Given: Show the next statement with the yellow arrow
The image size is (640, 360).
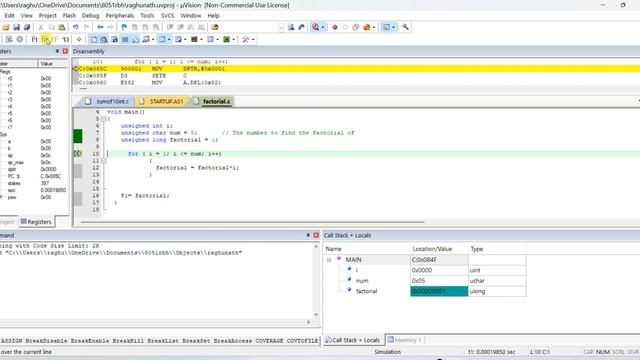Looking at the screenshot, I should [79, 40].
